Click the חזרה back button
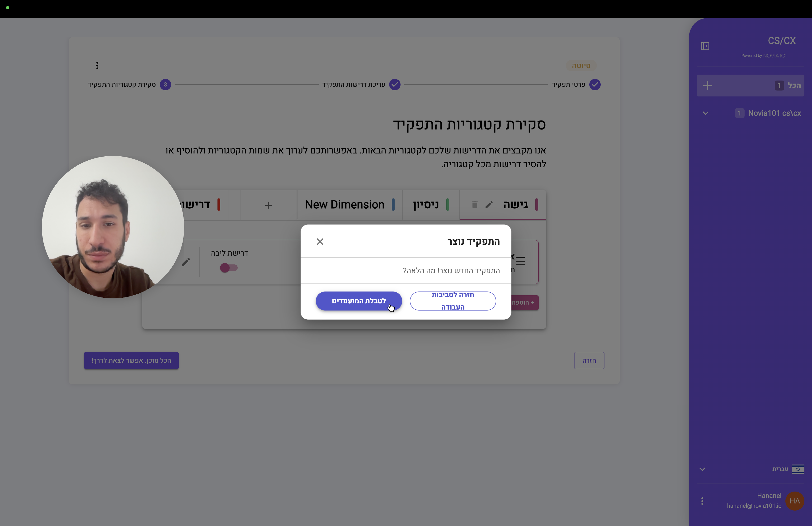This screenshot has height=526, width=812. point(589,360)
